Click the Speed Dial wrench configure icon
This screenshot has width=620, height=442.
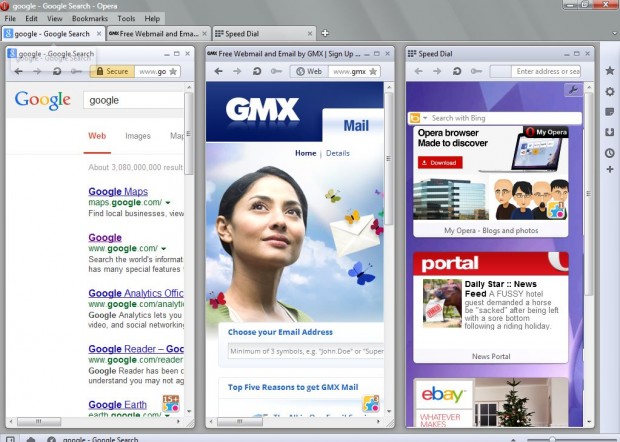(x=572, y=91)
